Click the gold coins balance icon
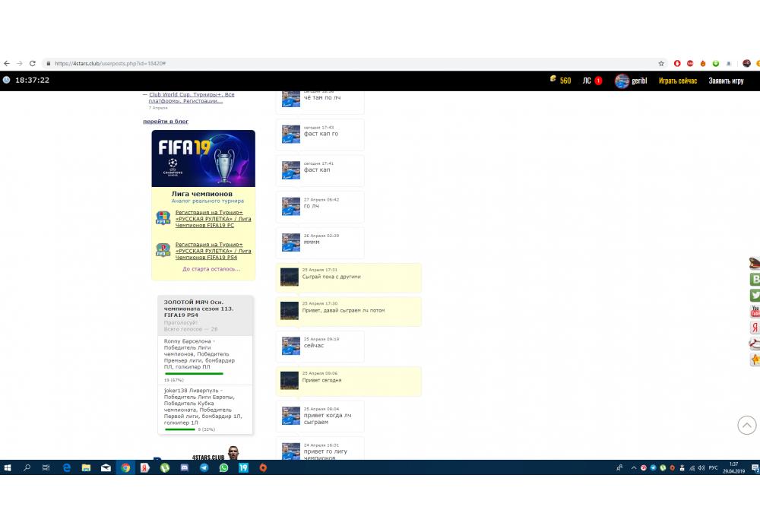 click(553, 81)
